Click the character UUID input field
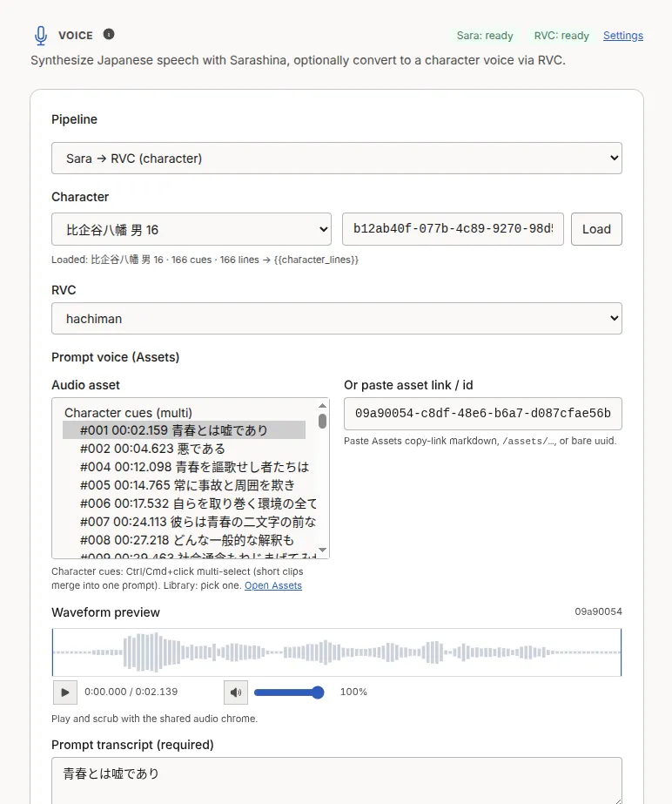This screenshot has height=804, width=672. pyautogui.click(x=454, y=229)
